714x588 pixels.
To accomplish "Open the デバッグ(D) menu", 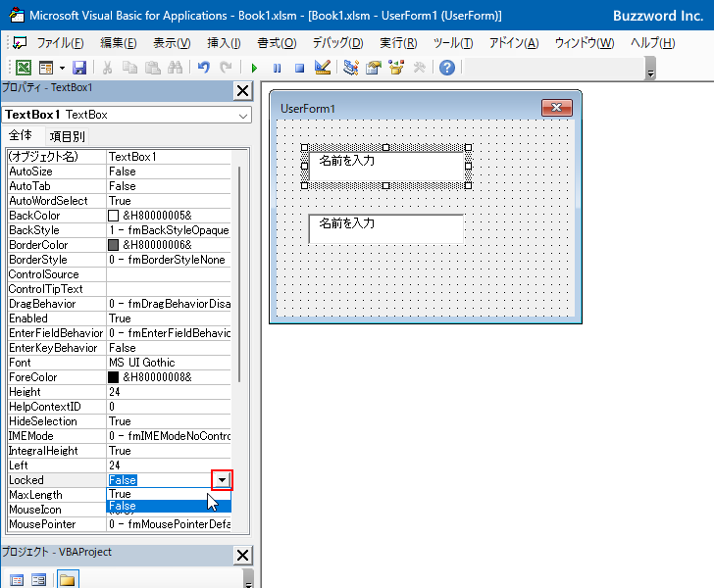I will 337,43.
